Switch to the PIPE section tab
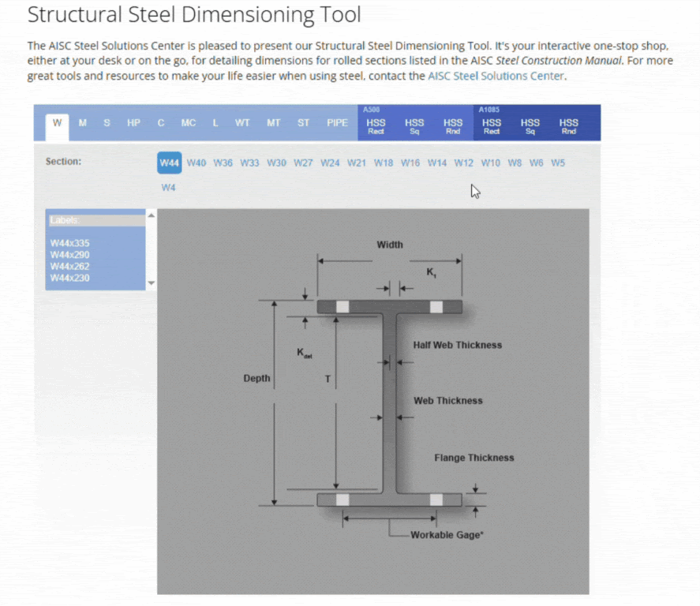The image size is (700, 606). (x=337, y=123)
